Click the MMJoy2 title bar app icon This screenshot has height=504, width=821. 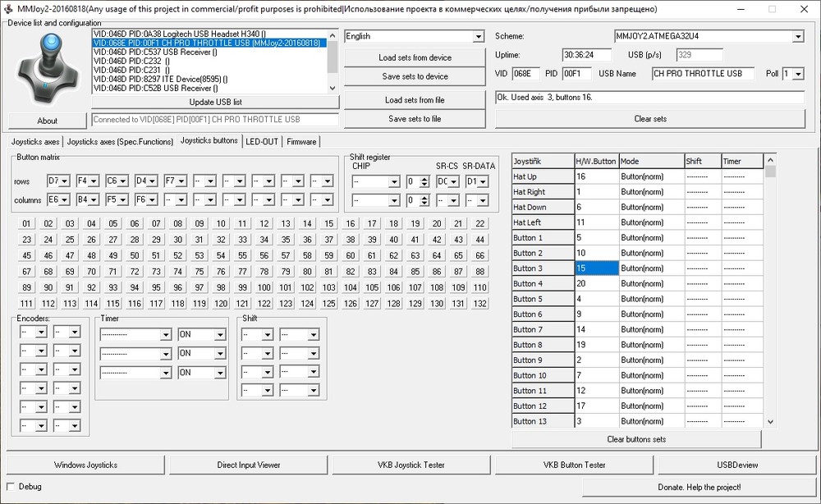click(7, 8)
